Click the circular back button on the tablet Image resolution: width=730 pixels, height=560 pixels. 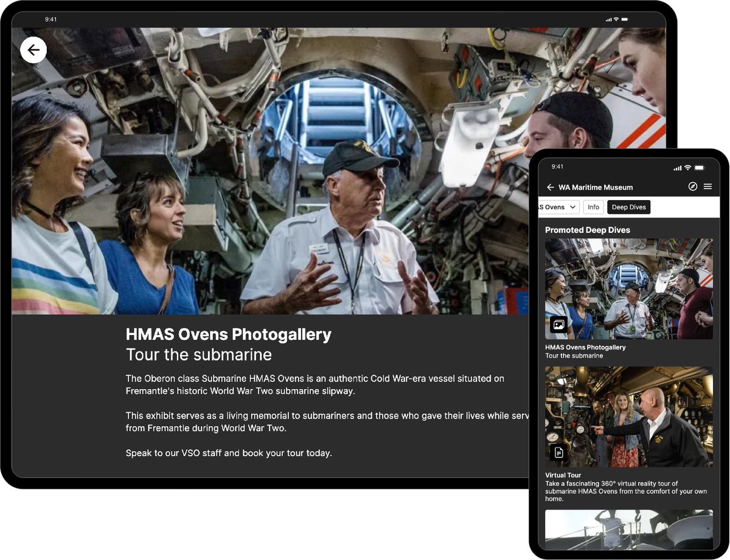click(x=33, y=50)
